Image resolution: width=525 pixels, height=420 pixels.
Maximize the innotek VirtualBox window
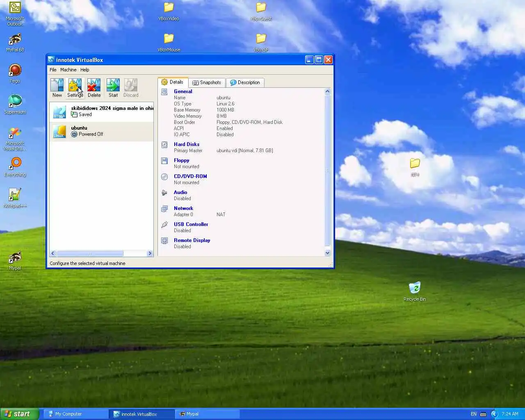tap(319, 60)
